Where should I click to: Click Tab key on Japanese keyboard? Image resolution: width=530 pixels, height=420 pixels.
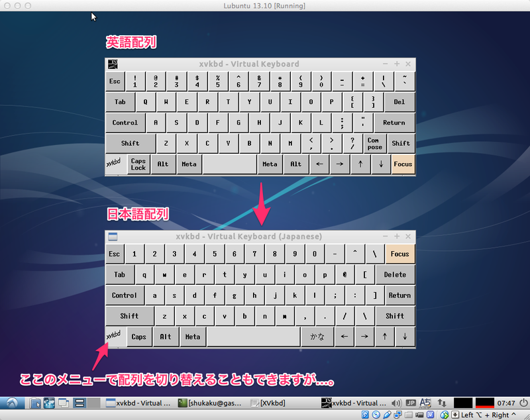pos(120,275)
